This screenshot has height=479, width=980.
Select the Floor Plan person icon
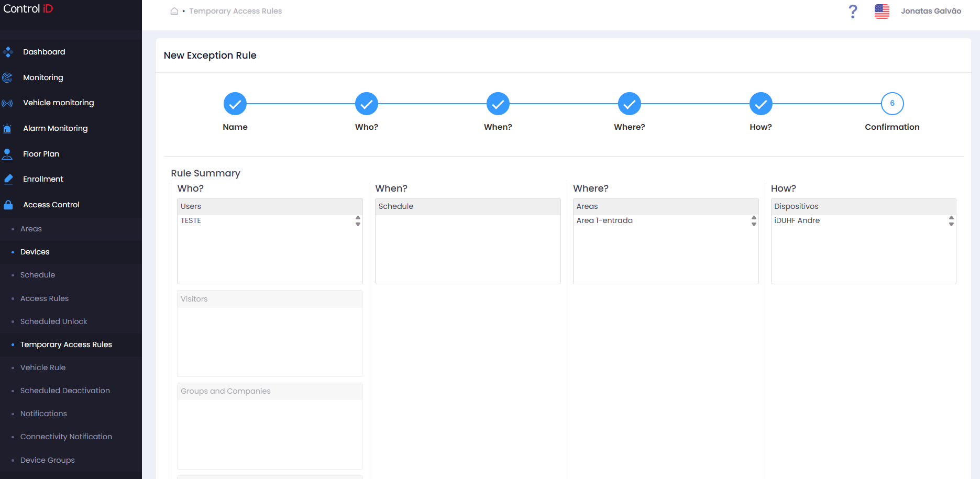pyautogui.click(x=7, y=154)
